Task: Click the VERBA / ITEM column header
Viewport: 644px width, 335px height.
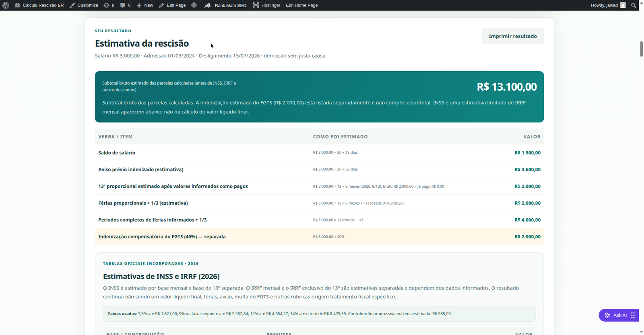Action: 116,137
